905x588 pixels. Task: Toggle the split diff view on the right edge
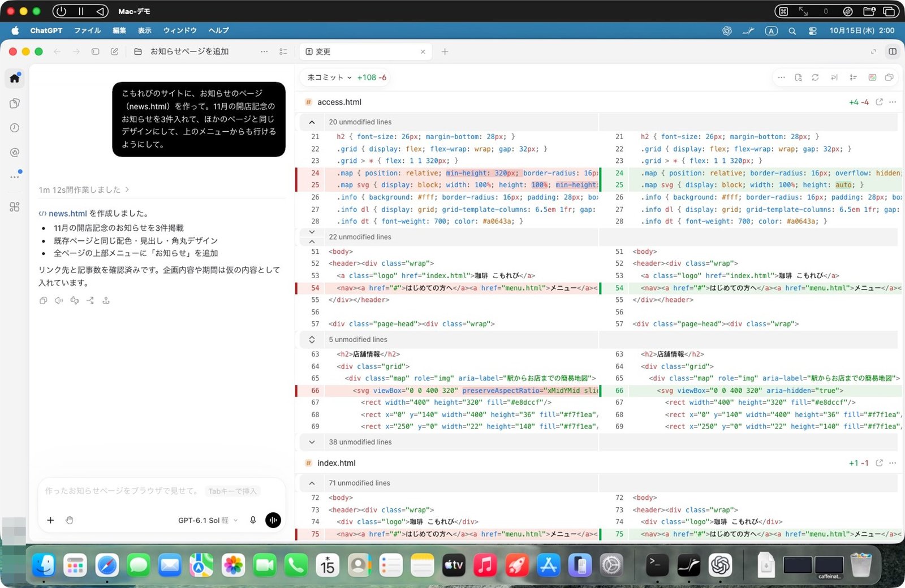pyautogui.click(x=893, y=51)
